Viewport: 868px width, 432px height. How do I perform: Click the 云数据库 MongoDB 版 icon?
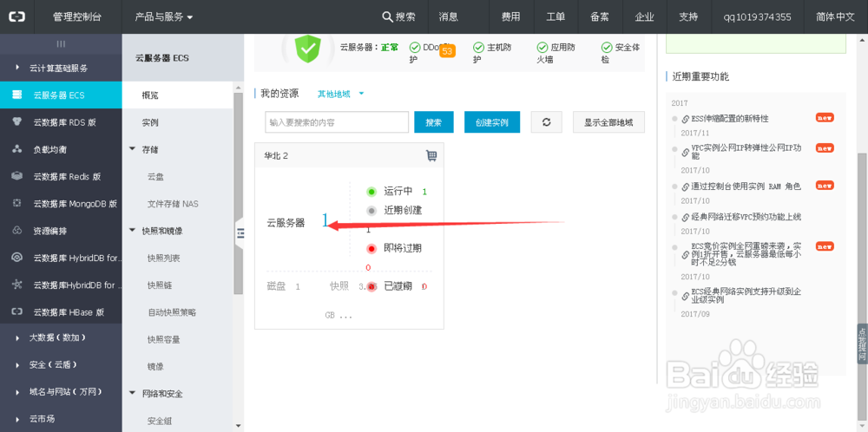point(16,204)
